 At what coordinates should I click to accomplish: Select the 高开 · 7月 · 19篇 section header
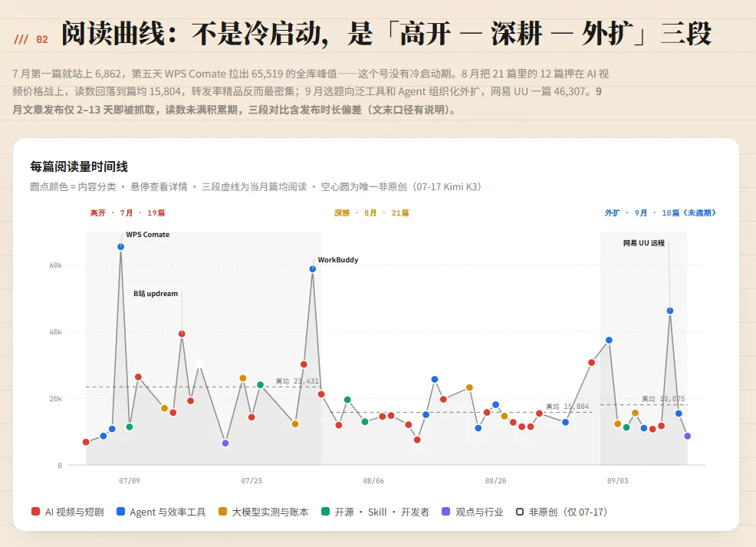pyautogui.click(x=127, y=213)
